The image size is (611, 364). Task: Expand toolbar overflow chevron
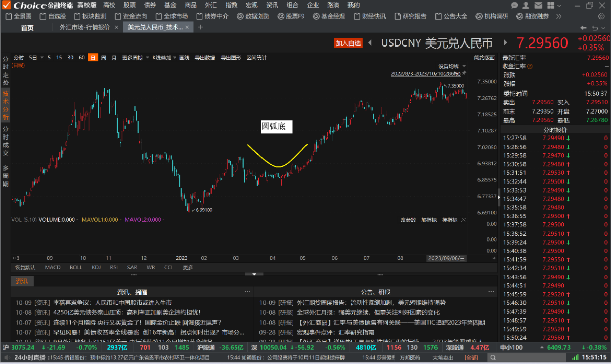point(559,16)
